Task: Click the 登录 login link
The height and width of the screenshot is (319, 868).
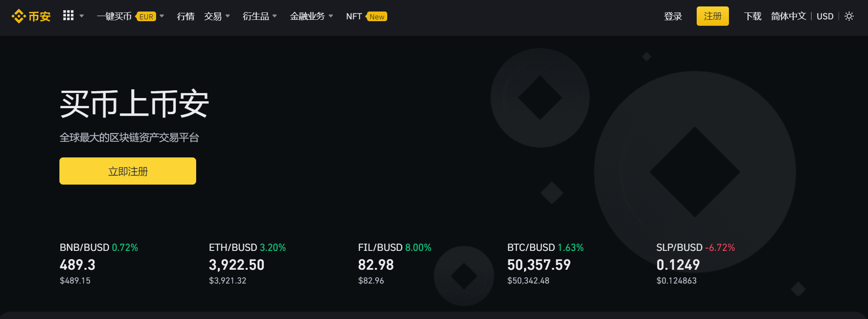Action: 673,17
